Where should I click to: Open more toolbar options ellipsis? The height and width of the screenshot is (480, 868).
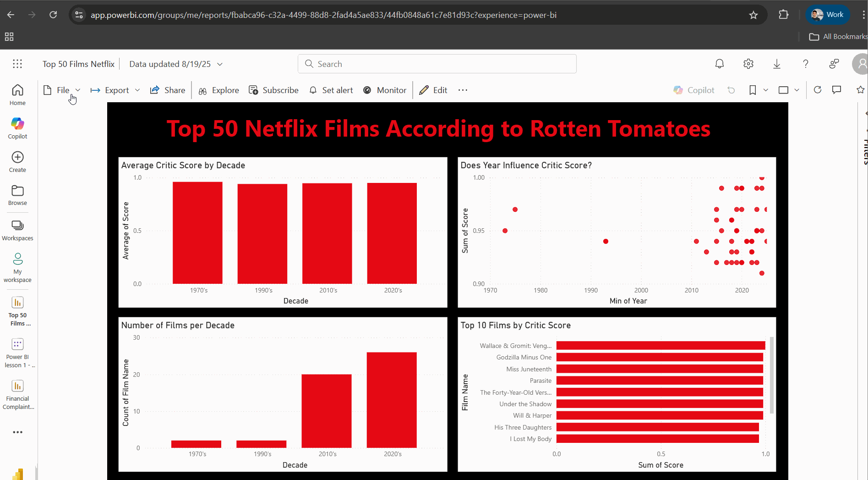coord(463,90)
